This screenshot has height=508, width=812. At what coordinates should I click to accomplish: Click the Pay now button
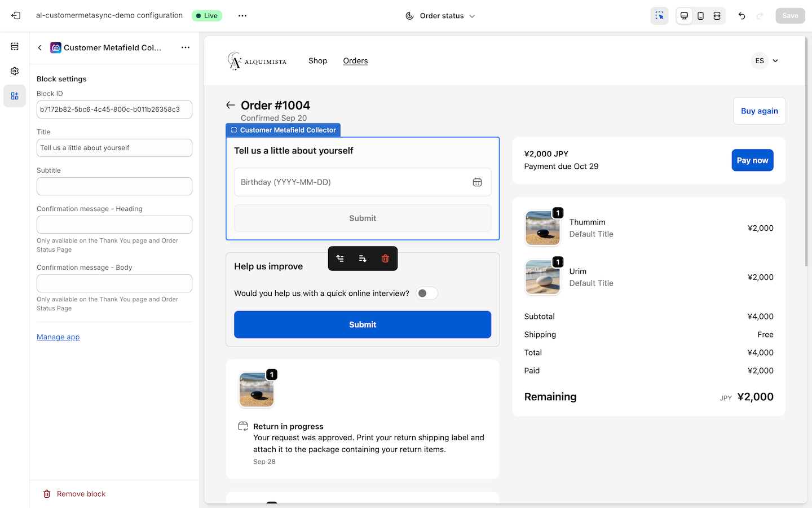(x=752, y=160)
